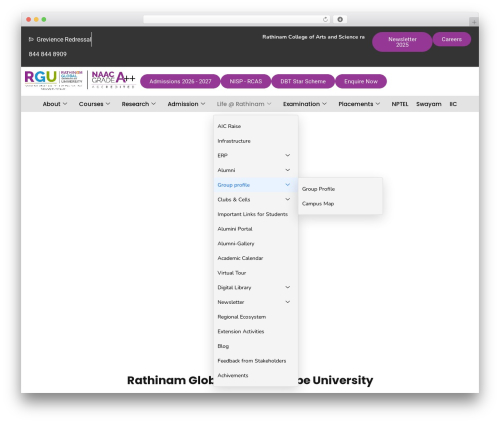500x423 pixels.
Task: Open the Swayam nav link
Action: [x=429, y=104]
